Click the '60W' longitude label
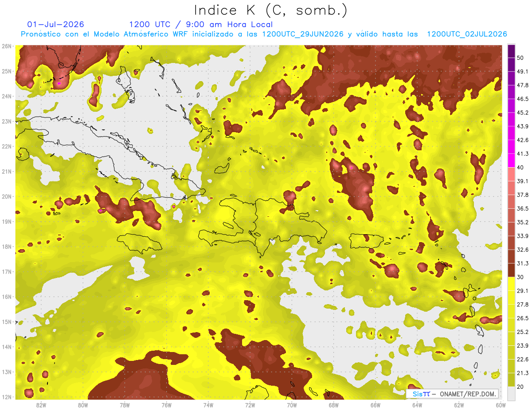This screenshot has width=532, height=411. pyautogui.click(x=501, y=405)
